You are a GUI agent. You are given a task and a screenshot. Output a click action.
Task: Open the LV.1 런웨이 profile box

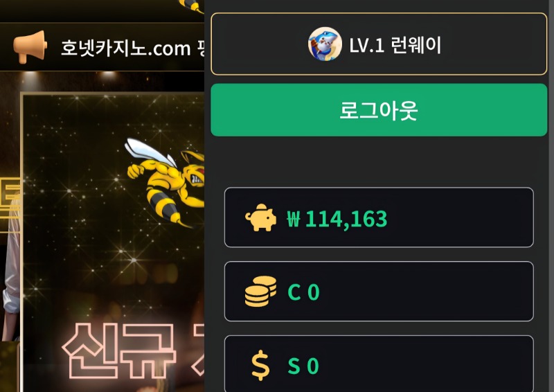379,44
